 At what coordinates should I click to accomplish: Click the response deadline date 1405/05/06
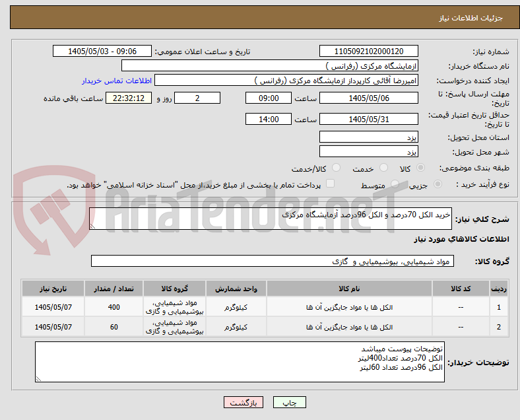click(x=368, y=98)
